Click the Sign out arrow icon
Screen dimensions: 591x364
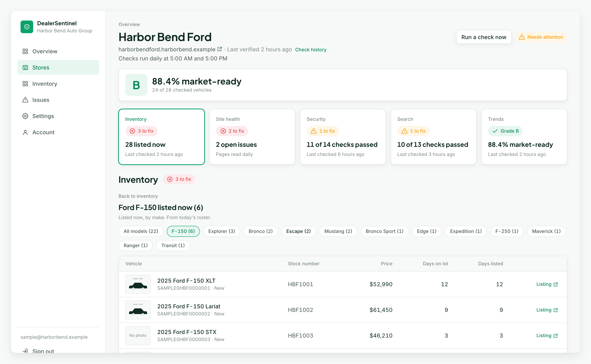click(x=25, y=351)
